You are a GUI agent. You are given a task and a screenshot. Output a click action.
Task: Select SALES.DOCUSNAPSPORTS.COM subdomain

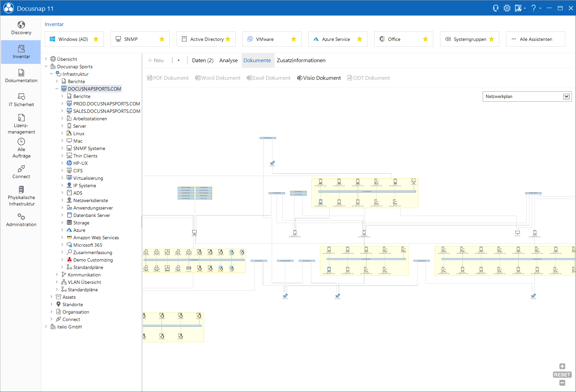click(x=106, y=111)
